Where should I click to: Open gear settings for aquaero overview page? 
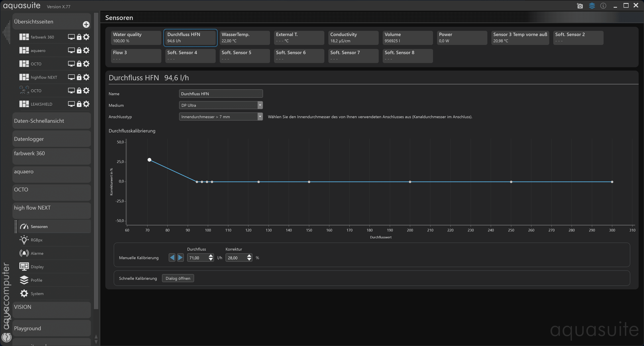click(86, 50)
